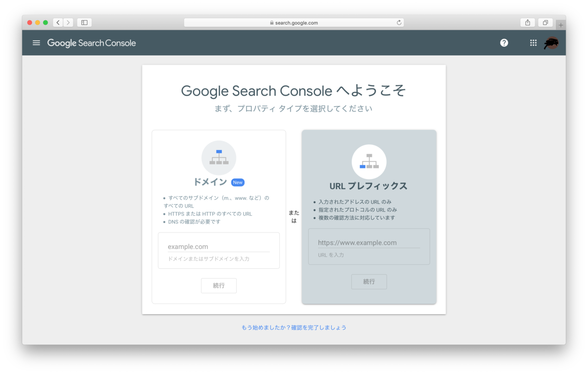This screenshot has height=374, width=588.
Task: Click 続行 button under URL prefix field
Action: pos(369,282)
